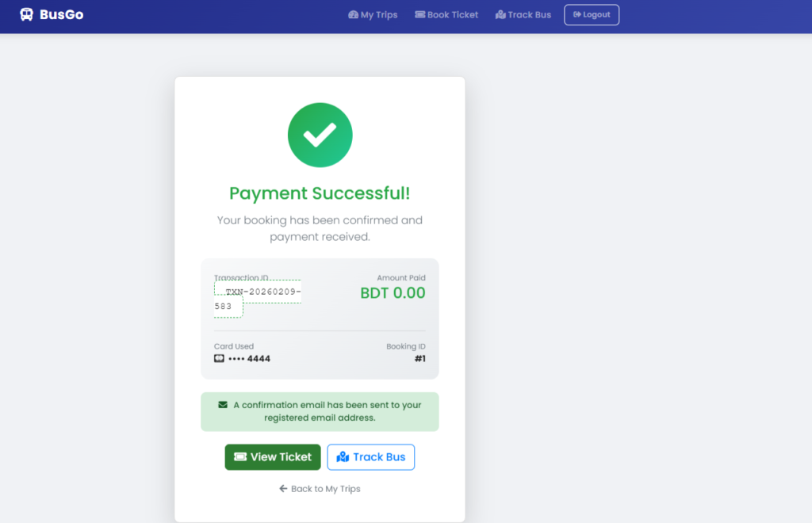This screenshot has height=523, width=812.
Task: Click the credit card icon near 4444
Action: [220, 358]
